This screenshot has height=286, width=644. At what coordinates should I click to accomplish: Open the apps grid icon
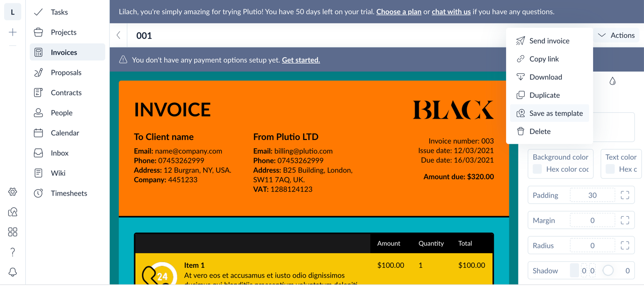click(x=13, y=232)
